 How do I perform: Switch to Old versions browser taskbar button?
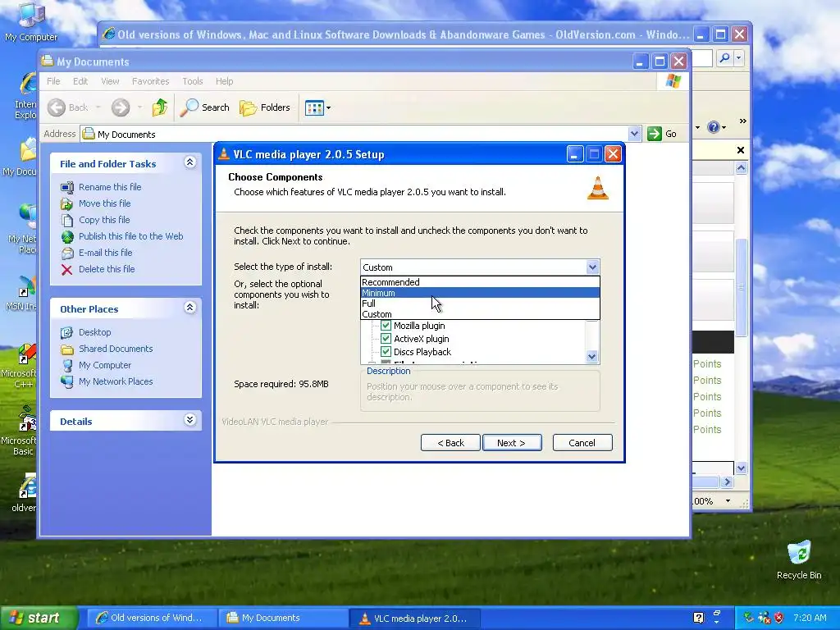tap(150, 618)
